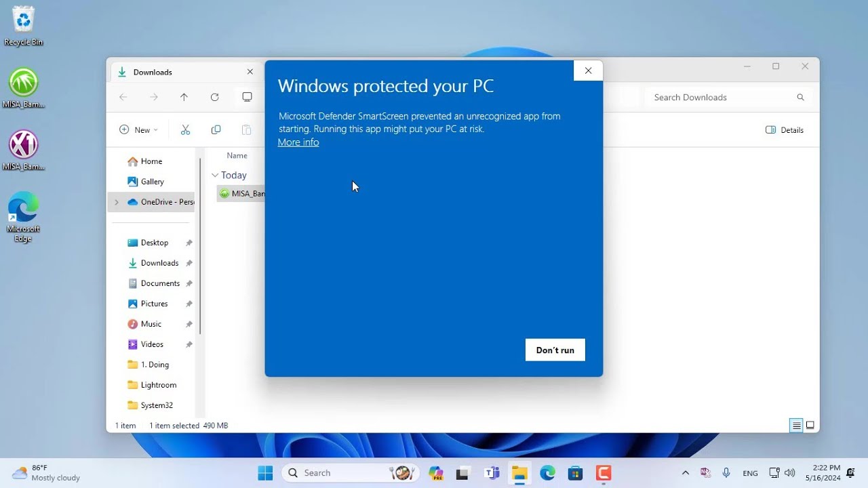Open the Windows Start menu
The height and width of the screenshot is (488, 868).
click(265, 472)
